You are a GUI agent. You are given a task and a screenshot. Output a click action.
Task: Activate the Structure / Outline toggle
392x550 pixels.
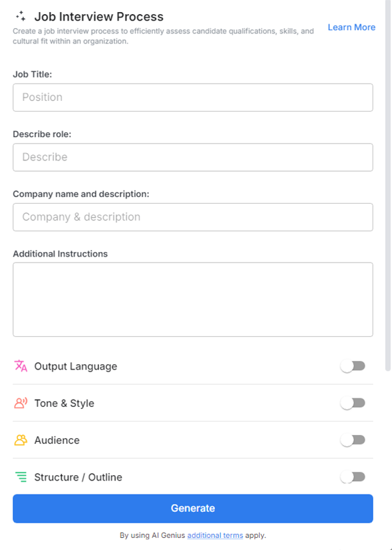tap(353, 477)
